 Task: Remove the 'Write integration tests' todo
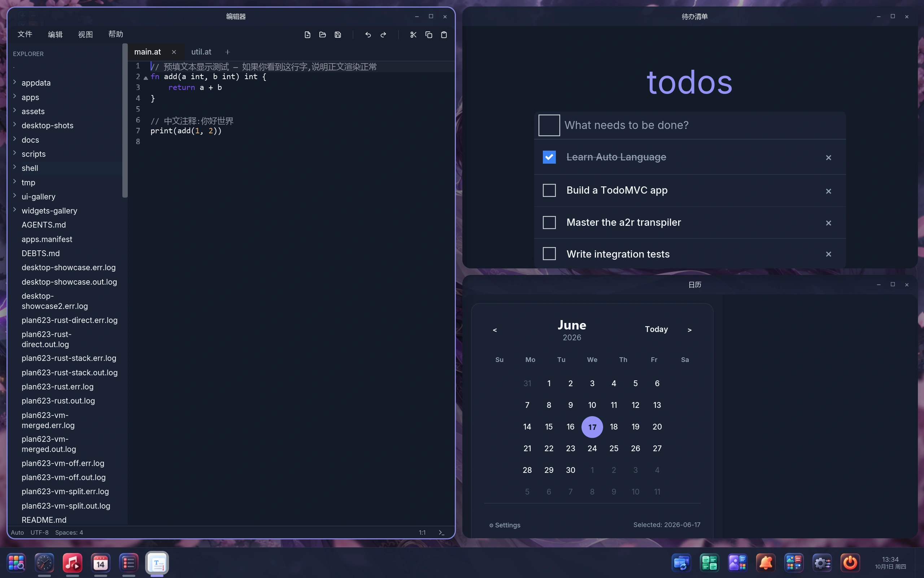point(829,254)
